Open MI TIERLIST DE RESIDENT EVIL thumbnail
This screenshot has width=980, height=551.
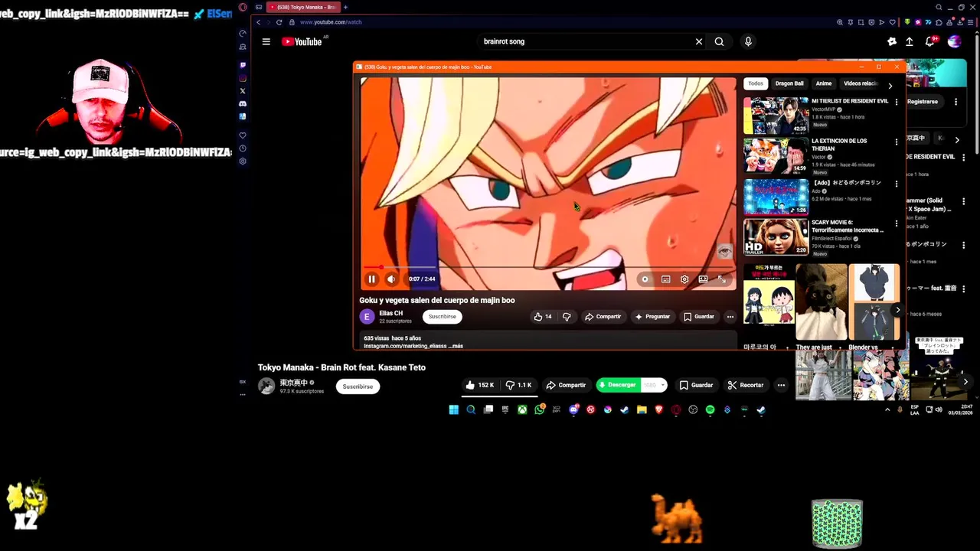776,116
